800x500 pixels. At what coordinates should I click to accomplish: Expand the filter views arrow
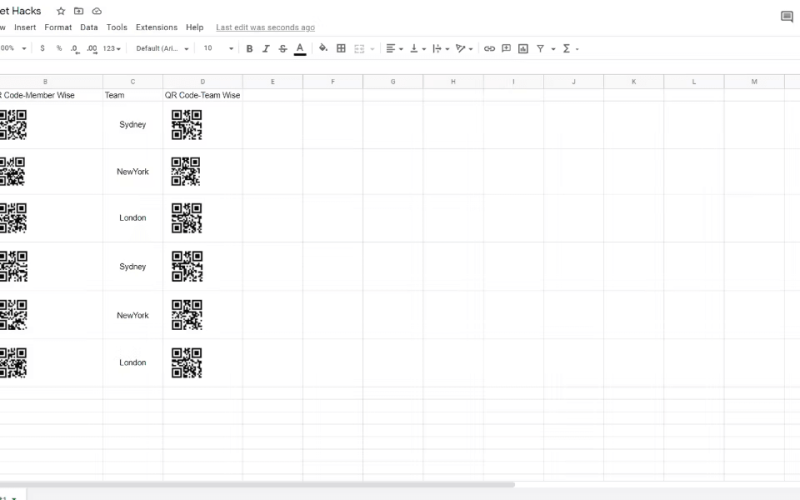[x=553, y=49]
